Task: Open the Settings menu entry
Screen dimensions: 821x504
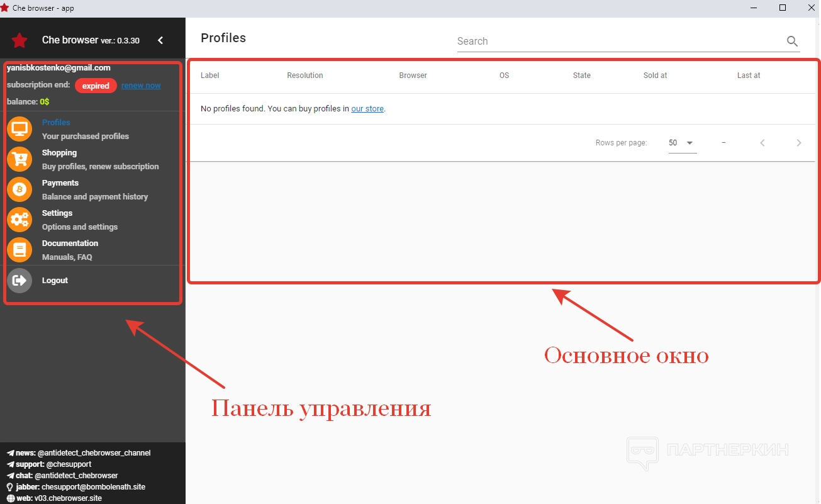Action: (57, 213)
